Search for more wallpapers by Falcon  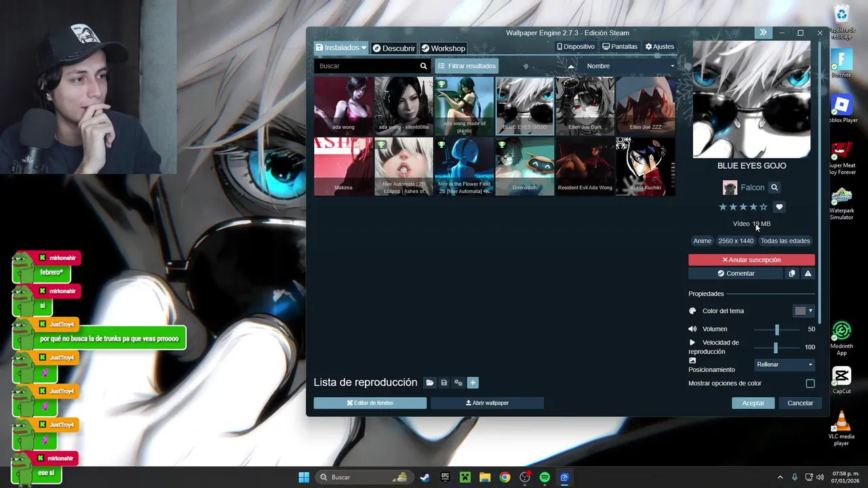coord(774,188)
